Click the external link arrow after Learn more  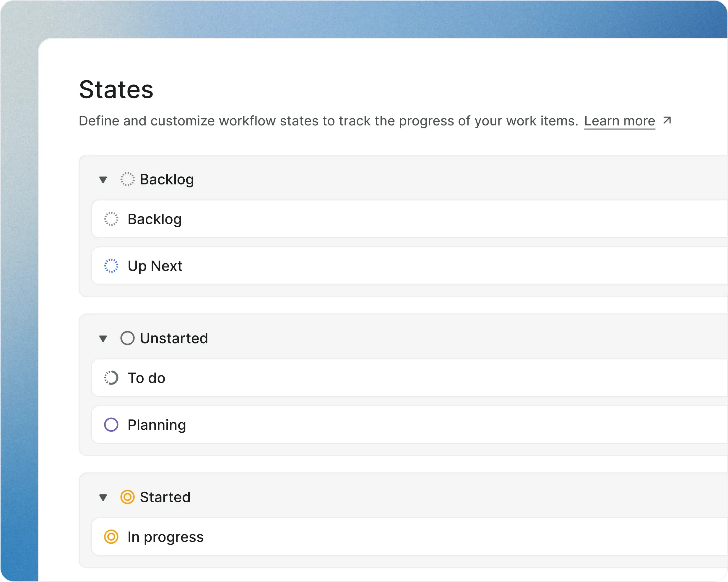pyautogui.click(x=667, y=120)
